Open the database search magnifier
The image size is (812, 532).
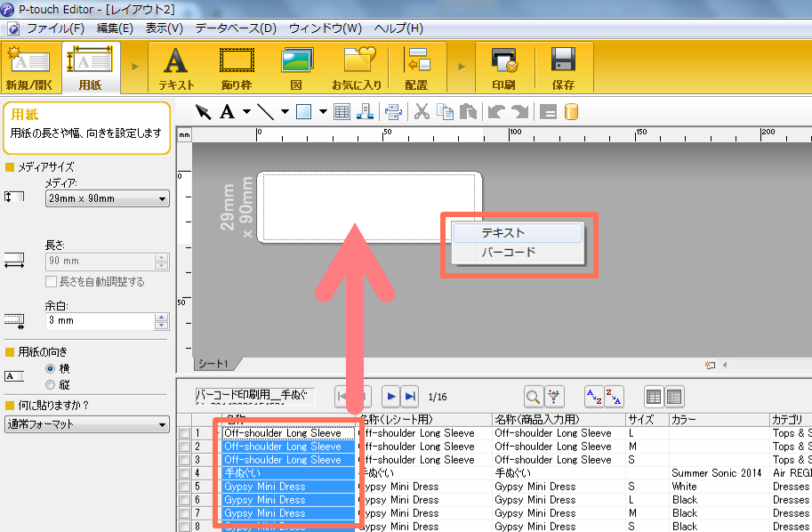tap(534, 398)
